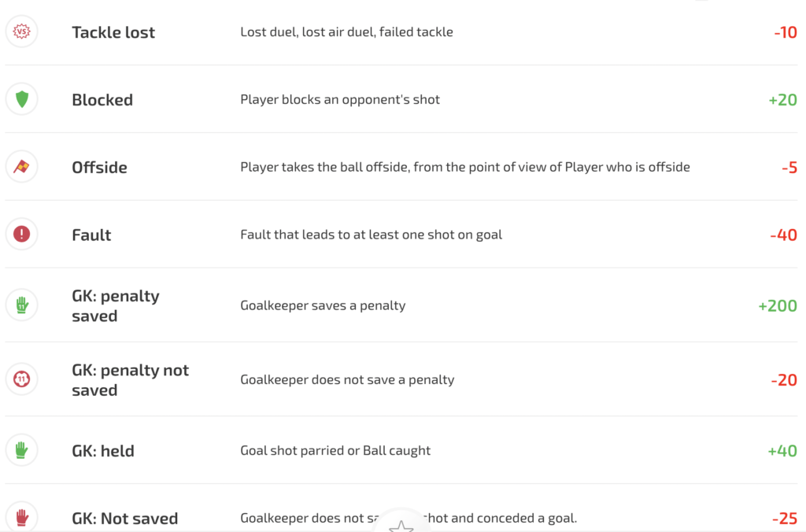
Task: Click the +20 points value for Blocked
Action: [x=782, y=101]
